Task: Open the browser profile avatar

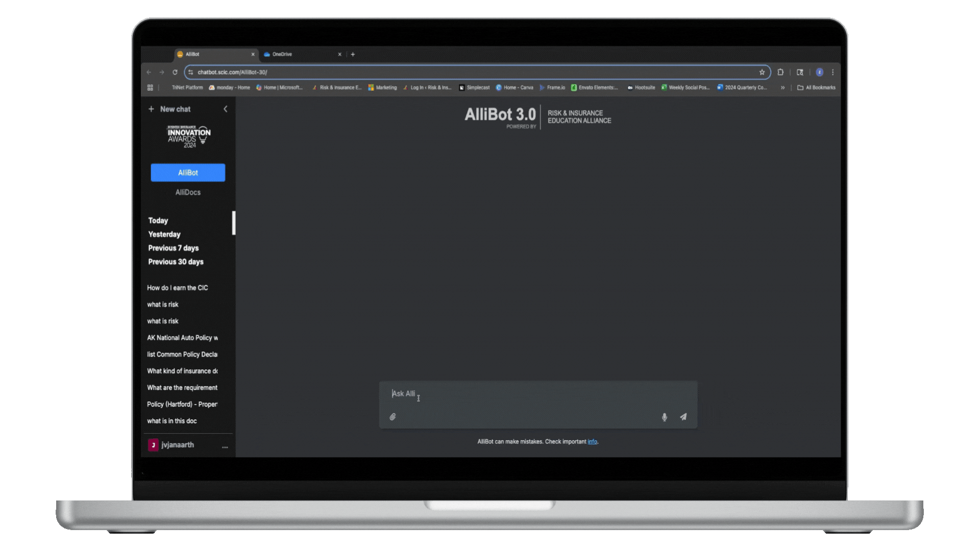Action: (x=819, y=72)
